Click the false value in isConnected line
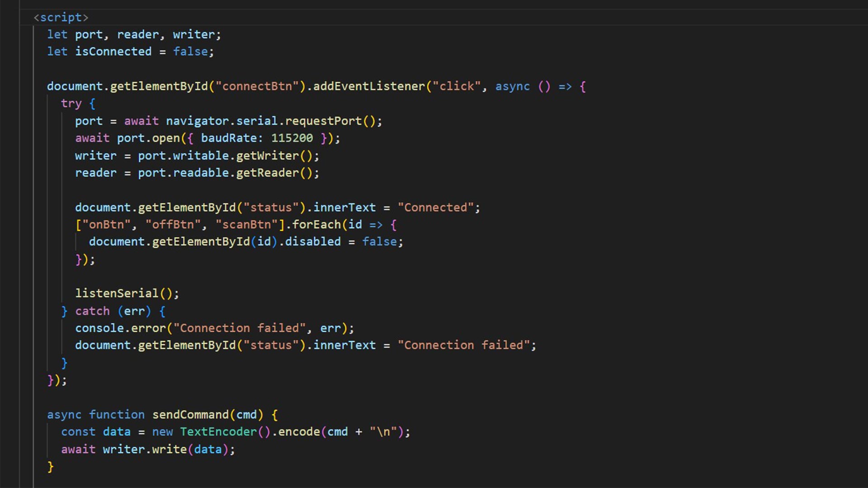The height and width of the screenshot is (488, 868). coord(190,52)
